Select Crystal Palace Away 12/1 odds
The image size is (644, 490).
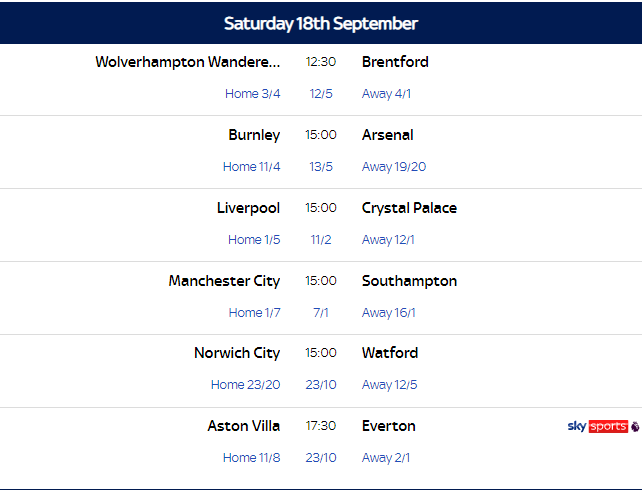point(388,239)
